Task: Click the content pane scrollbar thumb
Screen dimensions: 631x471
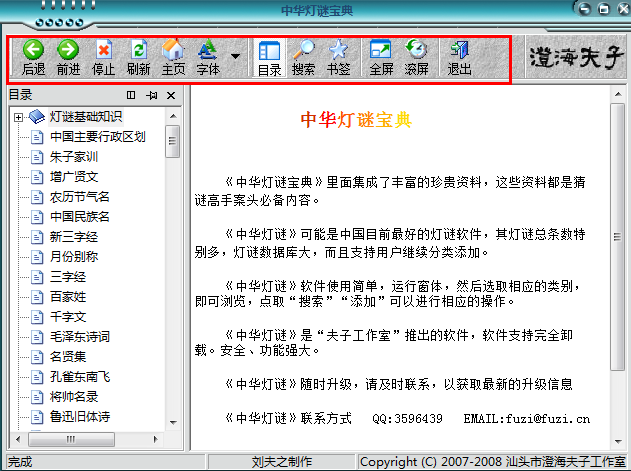Action: coord(617,237)
